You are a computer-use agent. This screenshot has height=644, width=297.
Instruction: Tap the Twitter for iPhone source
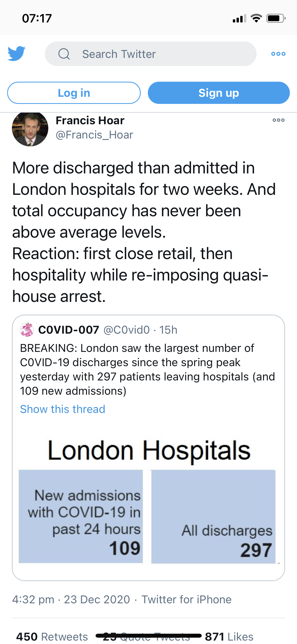(x=186, y=600)
